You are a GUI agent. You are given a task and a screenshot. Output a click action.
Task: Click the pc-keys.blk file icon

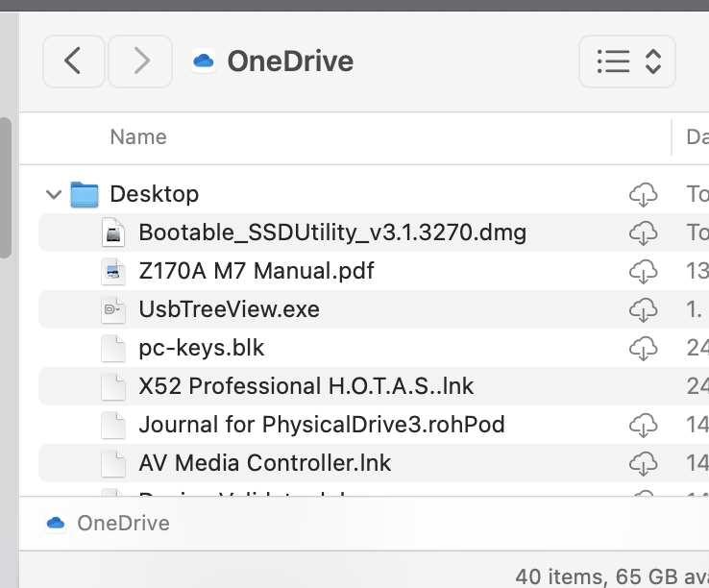[x=113, y=348]
